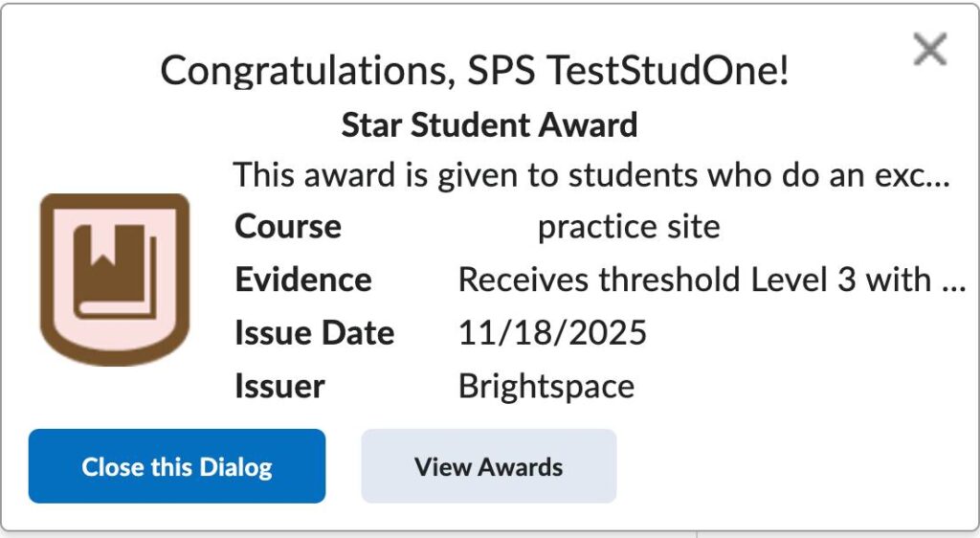Click the Course field label
Image resolution: width=980 pixels, height=538 pixels.
point(288,227)
